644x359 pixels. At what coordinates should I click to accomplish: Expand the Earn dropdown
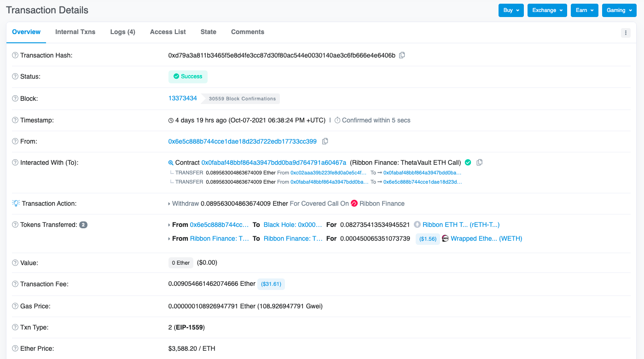pyautogui.click(x=584, y=10)
